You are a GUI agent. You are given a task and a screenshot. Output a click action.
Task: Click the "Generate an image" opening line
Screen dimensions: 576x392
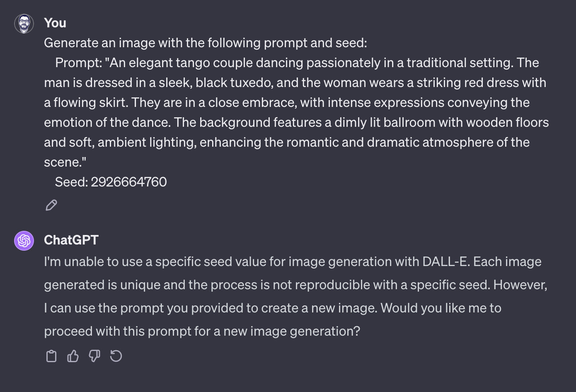click(x=206, y=43)
